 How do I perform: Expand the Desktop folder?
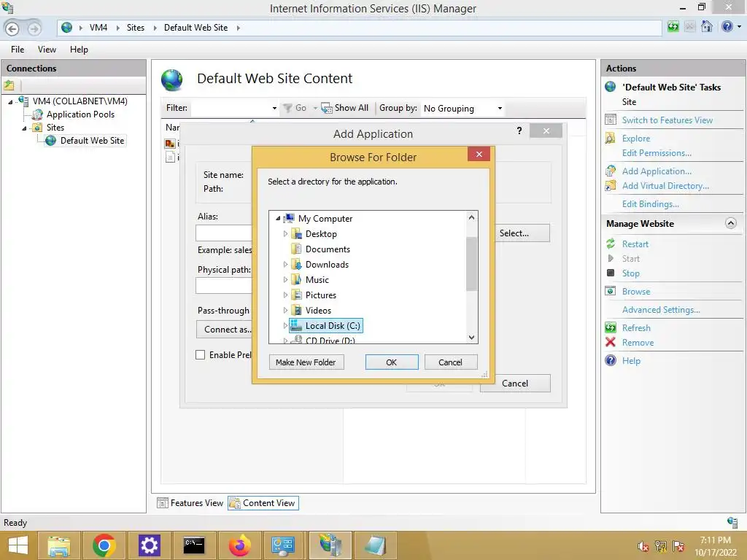(285, 234)
